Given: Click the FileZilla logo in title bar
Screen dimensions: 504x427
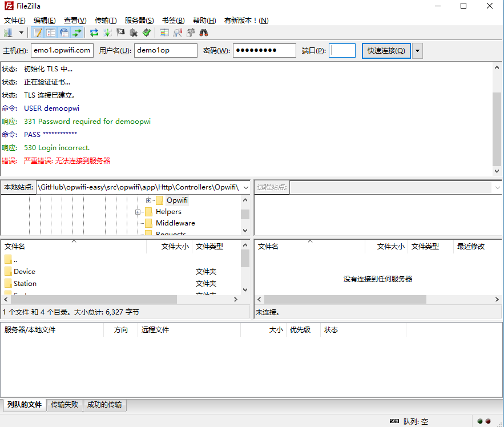Looking at the screenshot, I should tap(9, 6).
